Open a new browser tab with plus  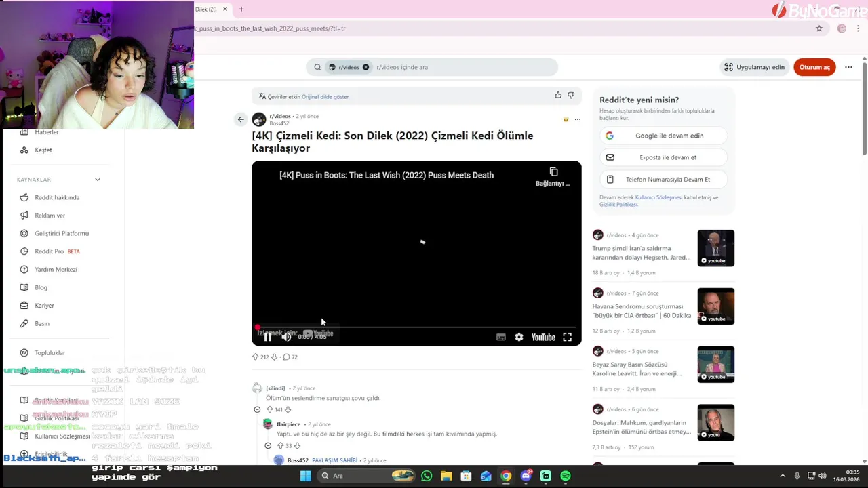click(x=241, y=9)
